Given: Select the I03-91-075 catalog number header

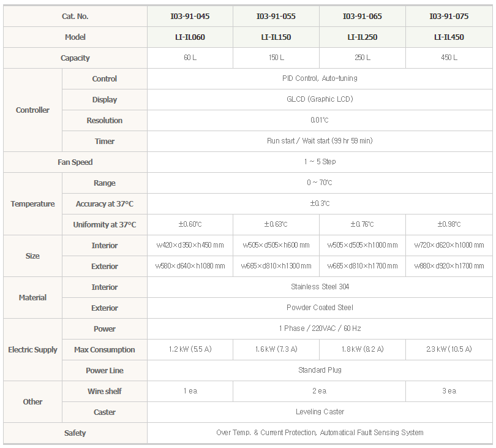Looking at the screenshot, I should 449,16.
